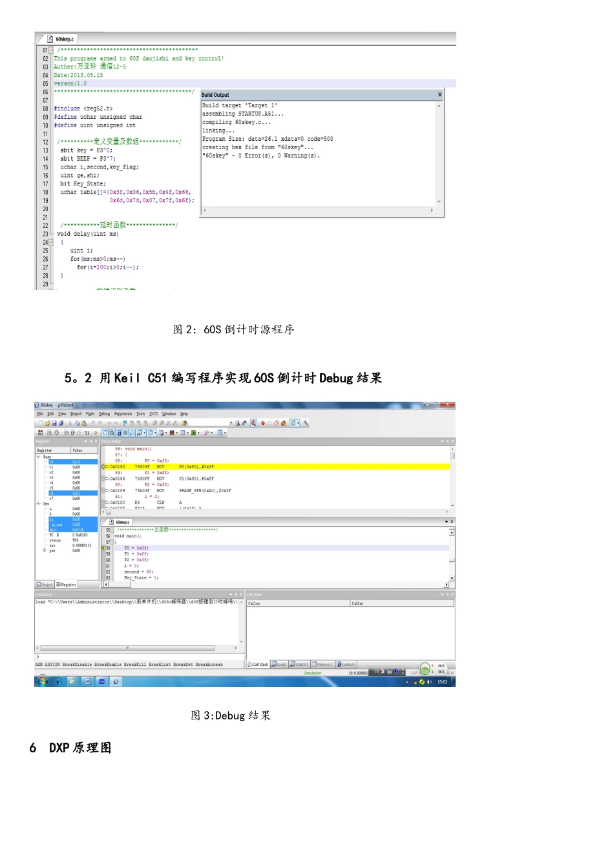Image resolution: width=614 pixels, height=868 pixels.
Task: Click the Open file toolbar icon
Action: click(47, 423)
